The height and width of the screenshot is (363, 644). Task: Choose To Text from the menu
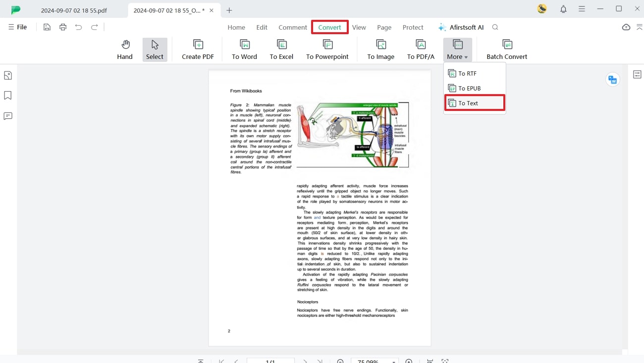click(475, 103)
